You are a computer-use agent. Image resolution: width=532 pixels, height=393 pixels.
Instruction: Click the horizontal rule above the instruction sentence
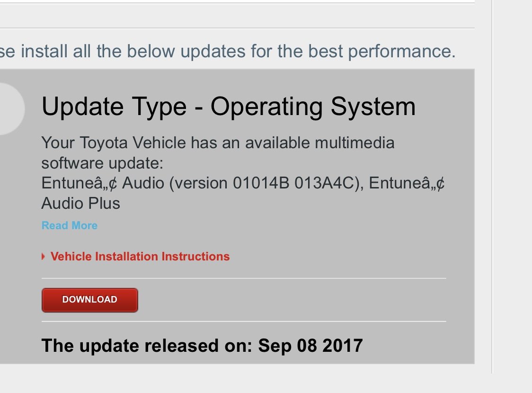[237, 28]
